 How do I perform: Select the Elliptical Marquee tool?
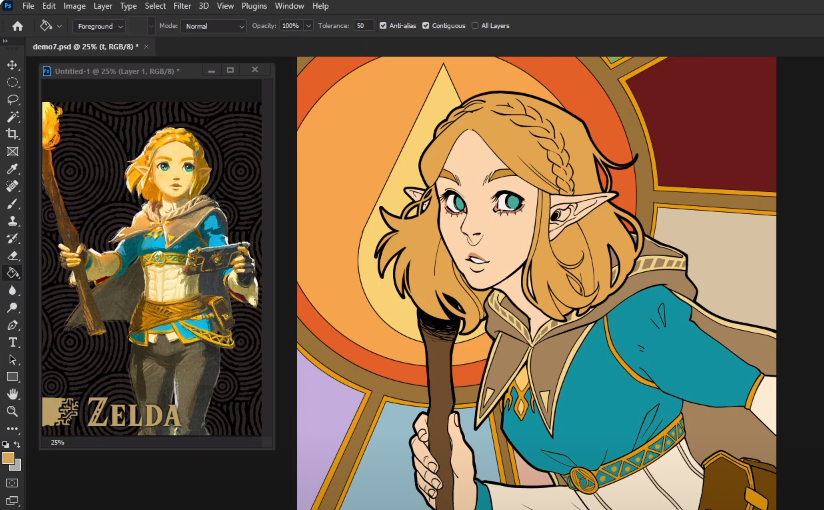[x=12, y=83]
